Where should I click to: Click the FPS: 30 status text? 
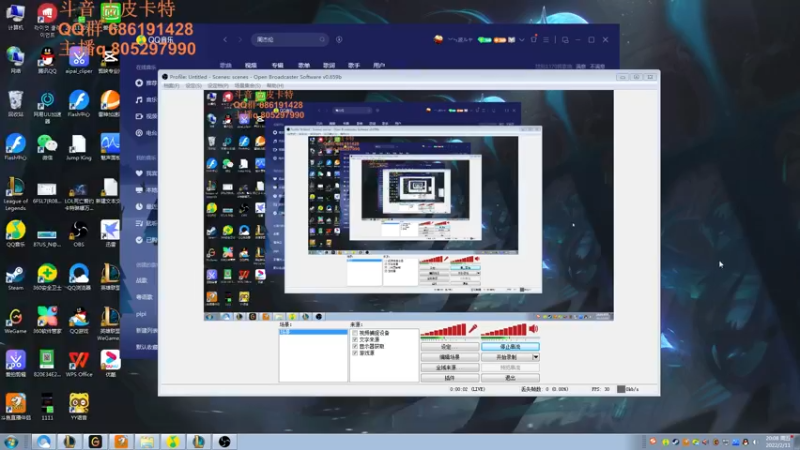click(601, 389)
